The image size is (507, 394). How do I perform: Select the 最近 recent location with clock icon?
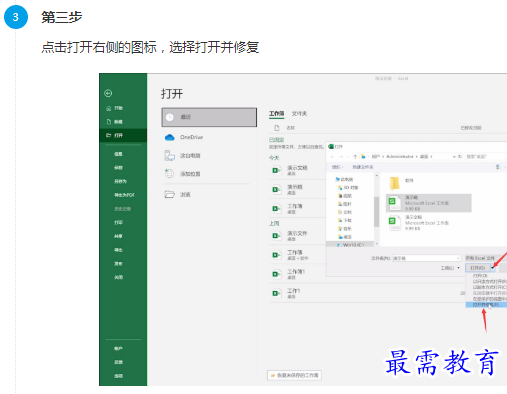pos(209,117)
